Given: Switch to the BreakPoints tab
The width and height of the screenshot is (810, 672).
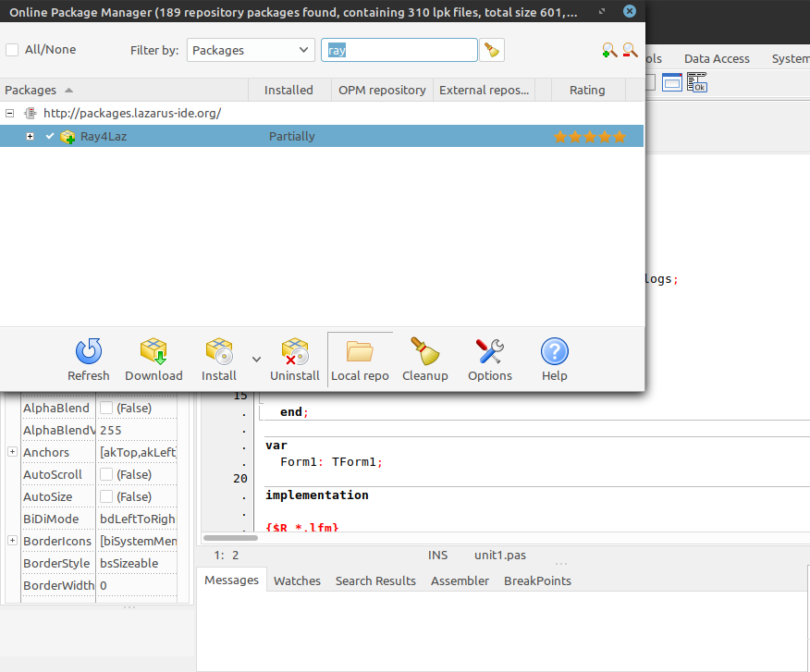Looking at the screenshot, I should point(537,581).
